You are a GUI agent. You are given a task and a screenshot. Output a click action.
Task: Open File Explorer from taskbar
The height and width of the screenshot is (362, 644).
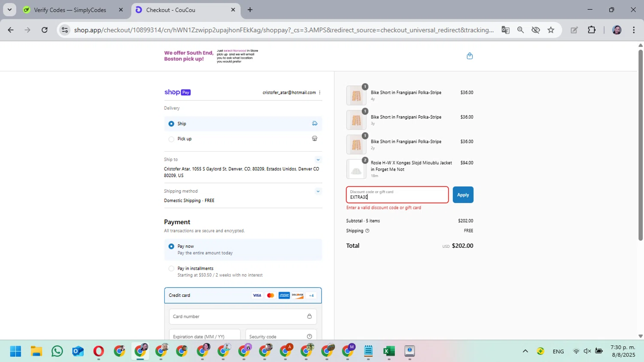pyautogui.click(x=36, y=351)
